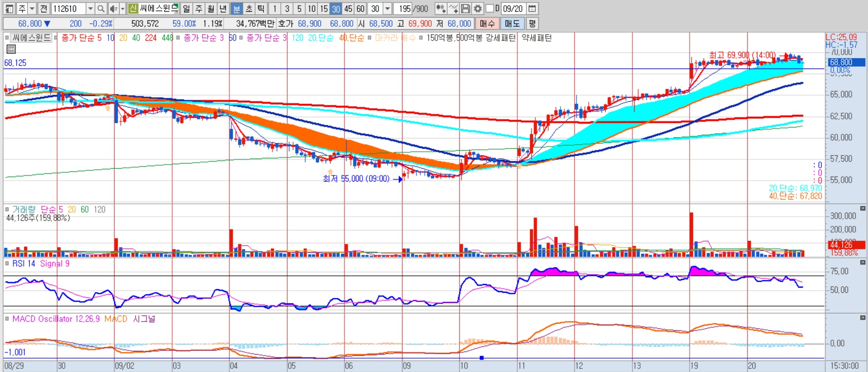Toggle 40,단순 orange legend entry
The width and height of the screenshot is (868, 372).
pyautogui.click(x=352, y=38)
